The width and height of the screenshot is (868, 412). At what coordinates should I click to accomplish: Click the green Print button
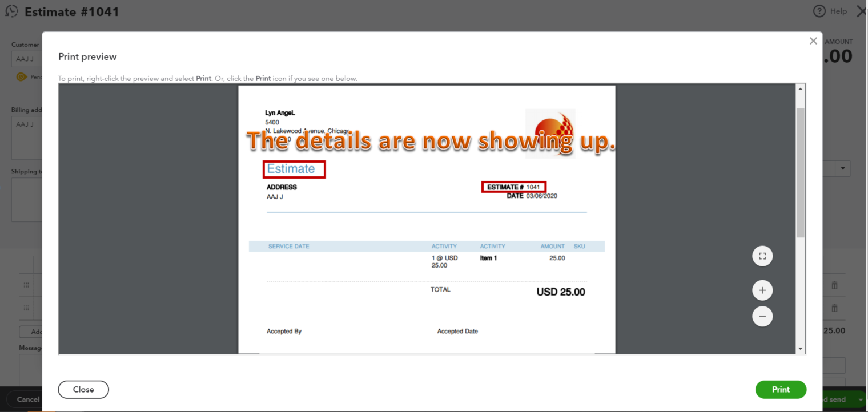[781, 390]
